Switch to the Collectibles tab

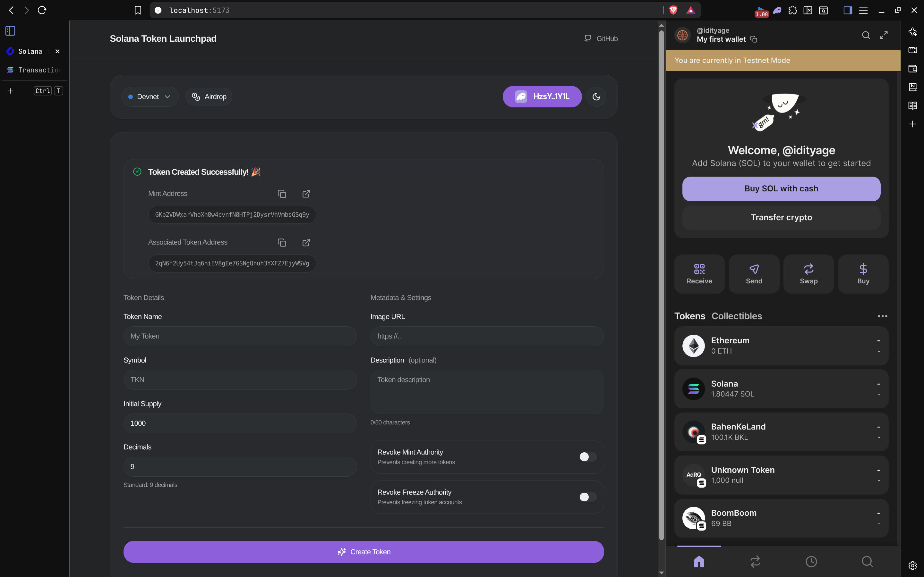point(737,316)
